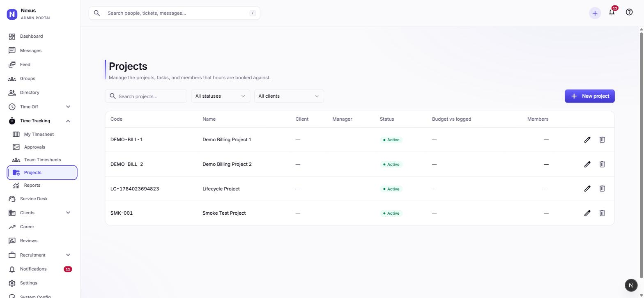Click the Code column header
This screenshot has width=644, height=298.
point(116,119)
